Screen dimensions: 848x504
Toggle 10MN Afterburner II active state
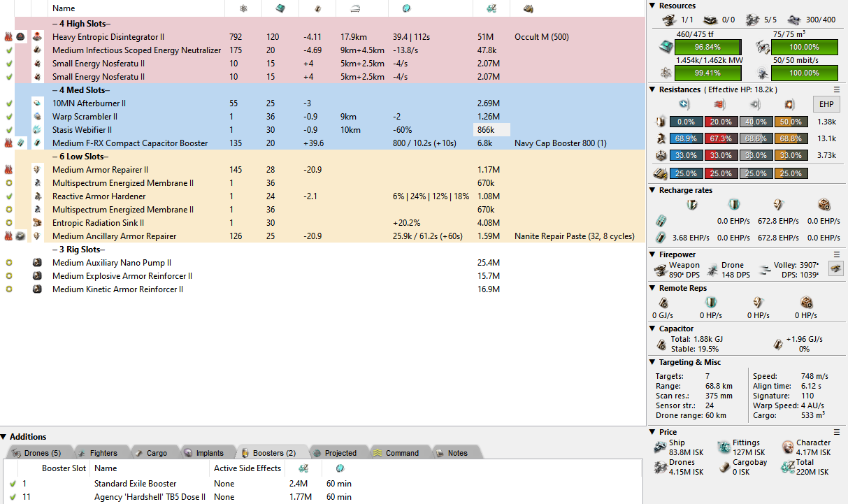[9, 103]
